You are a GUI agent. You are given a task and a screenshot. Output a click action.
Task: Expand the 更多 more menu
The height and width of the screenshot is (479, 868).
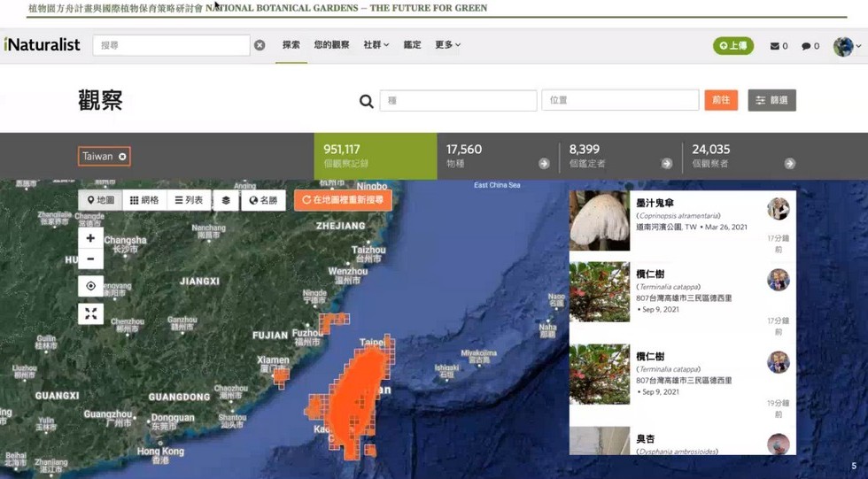pyautogui.click(x=447, y=45)
